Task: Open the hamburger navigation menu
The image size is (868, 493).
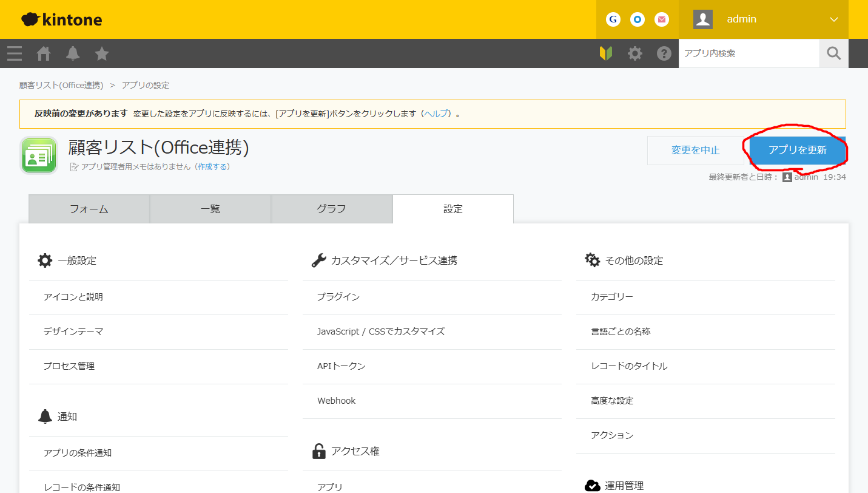Action: (x=14, y=53)
